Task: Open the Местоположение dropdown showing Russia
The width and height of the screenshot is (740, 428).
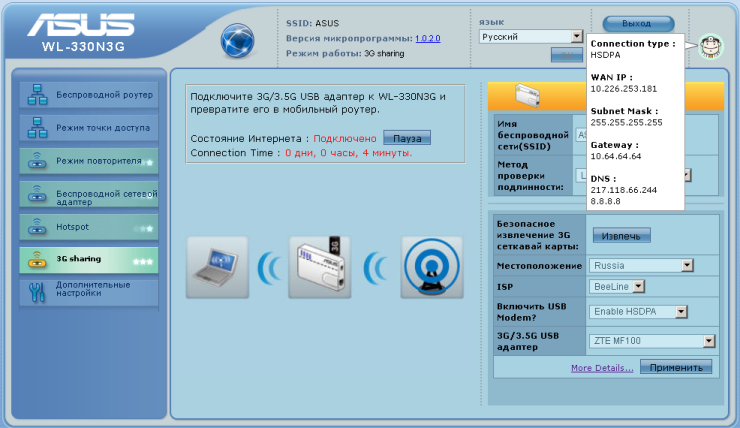Action: coord(641,266)
